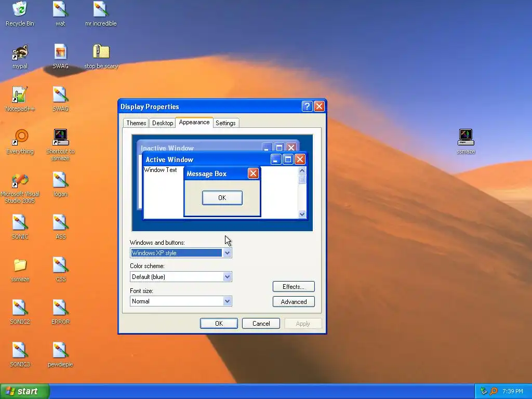Viewport: 532px width, 399px height.
Task: Click the Active Window title in preview
Action: (x=169, y=159)
